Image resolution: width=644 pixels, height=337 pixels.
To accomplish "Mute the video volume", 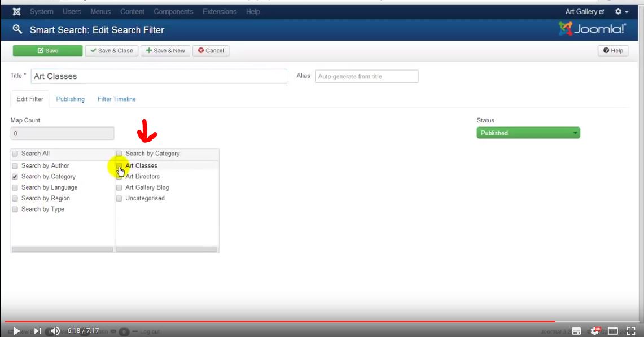I will pos(55,331).
